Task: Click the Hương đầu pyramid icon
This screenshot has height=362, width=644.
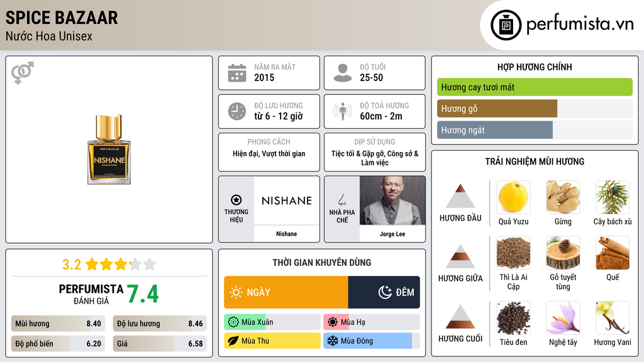Action: (460, 196)
